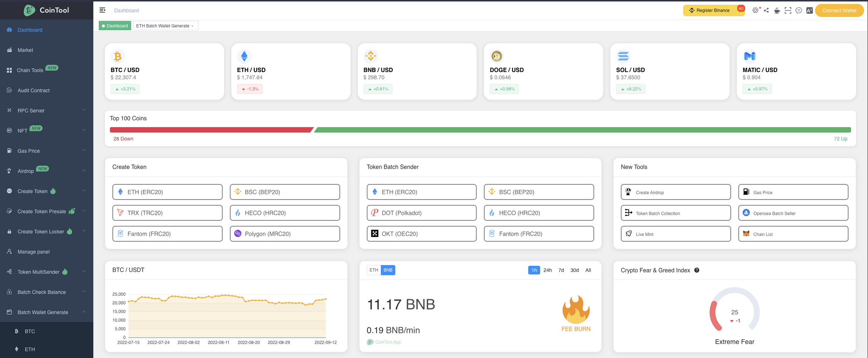Open BTC under Batch Wallet Generate
Viewport: 868px width, 358px height.
click(x=47, y=331)
